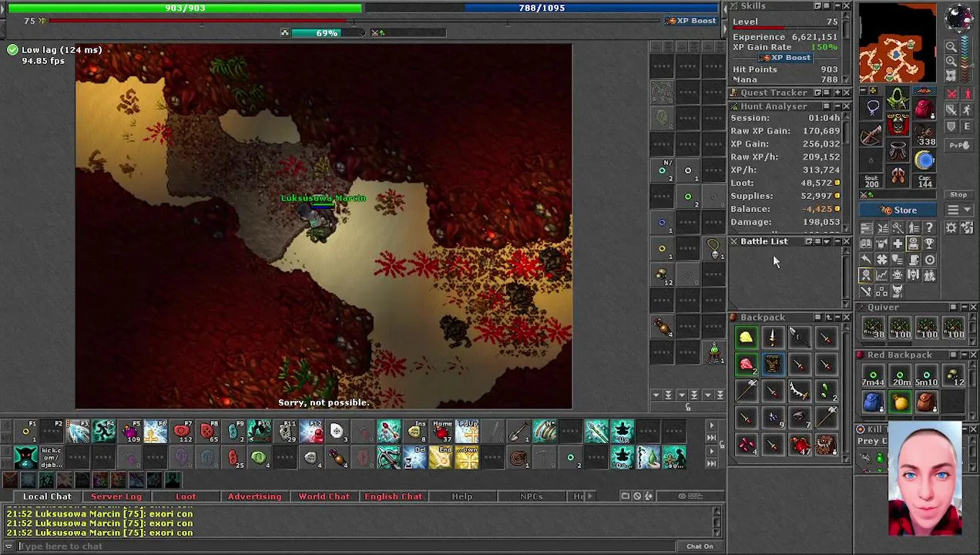The image size is (980, 555).
Task: Expand the Quest Tracker with the plus button
Action: point(837,92)
